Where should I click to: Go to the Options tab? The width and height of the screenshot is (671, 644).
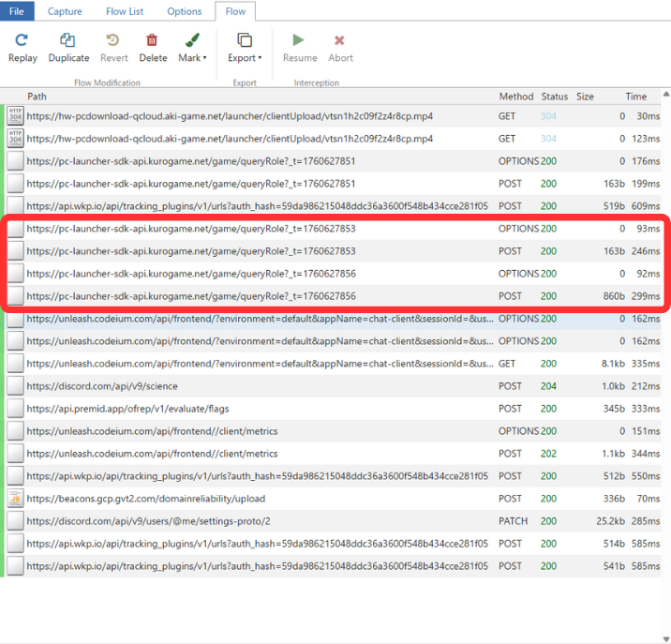tap(185, 11)
